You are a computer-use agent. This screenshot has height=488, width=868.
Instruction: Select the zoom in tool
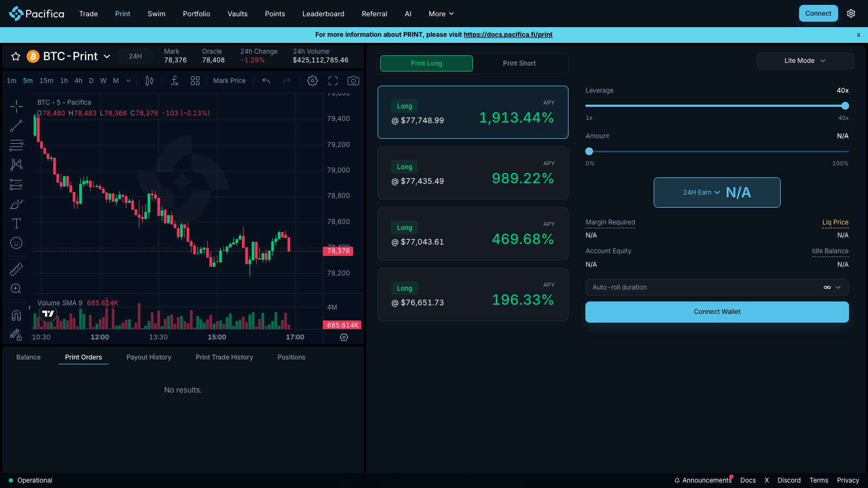coord(16,288)
